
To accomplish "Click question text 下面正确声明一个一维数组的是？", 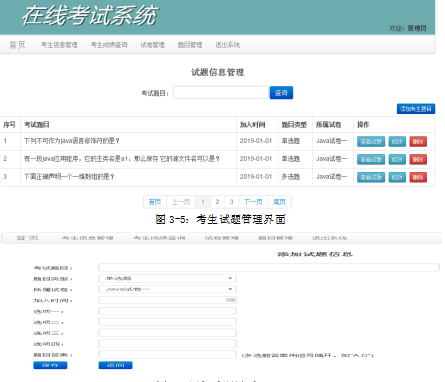I will tap(69, 177).
